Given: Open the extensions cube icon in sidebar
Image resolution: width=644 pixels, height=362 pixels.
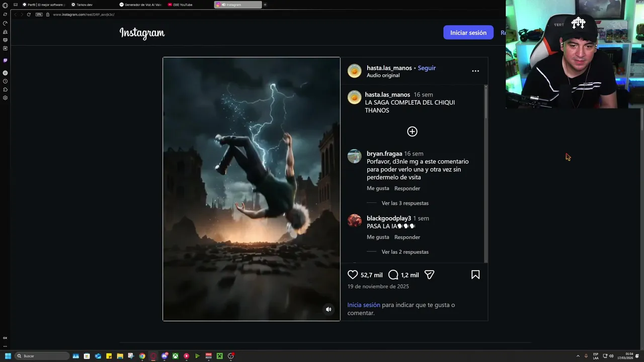Looking at the screenshot, I should coord(5,89).
